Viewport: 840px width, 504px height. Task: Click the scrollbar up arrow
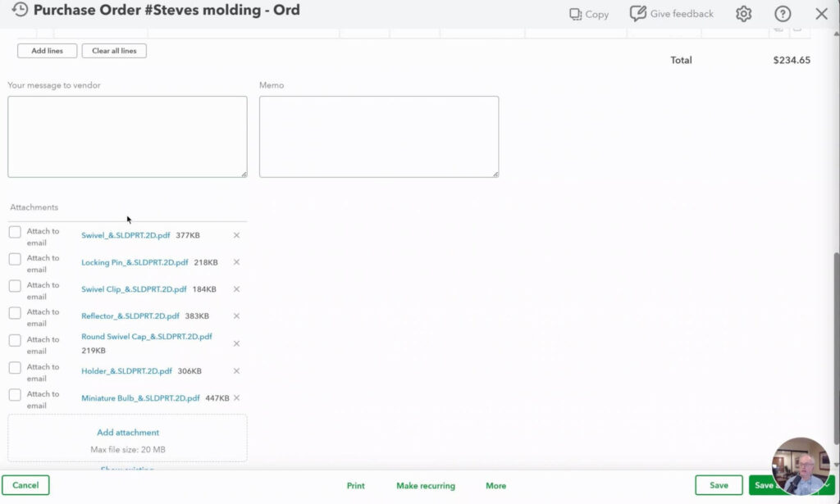(836, 34)
